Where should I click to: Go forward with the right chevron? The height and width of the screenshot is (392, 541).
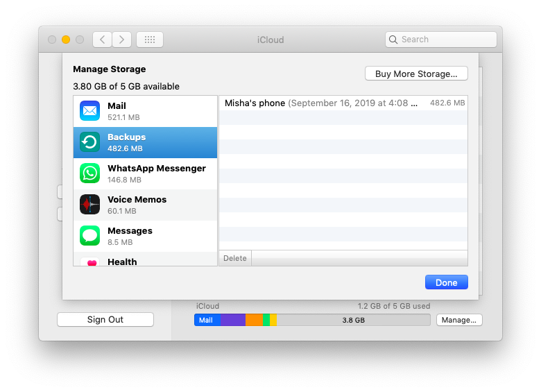click(x=122, y=40)
